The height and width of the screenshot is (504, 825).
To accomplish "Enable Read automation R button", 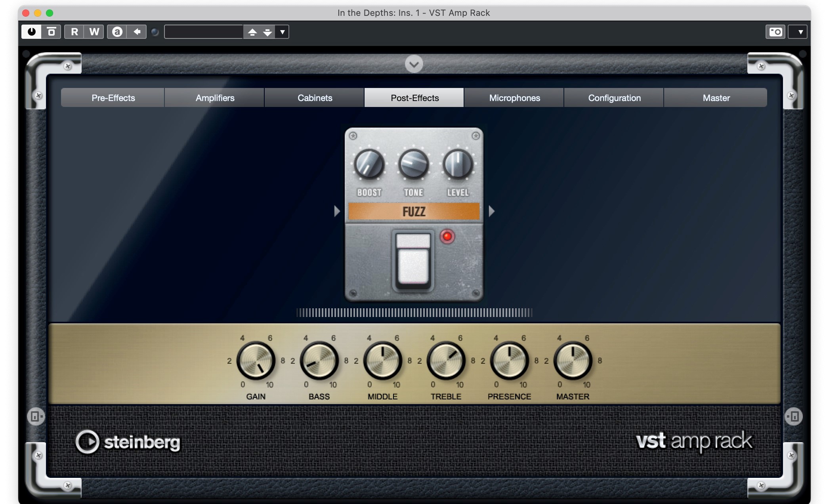I will 74,32.
